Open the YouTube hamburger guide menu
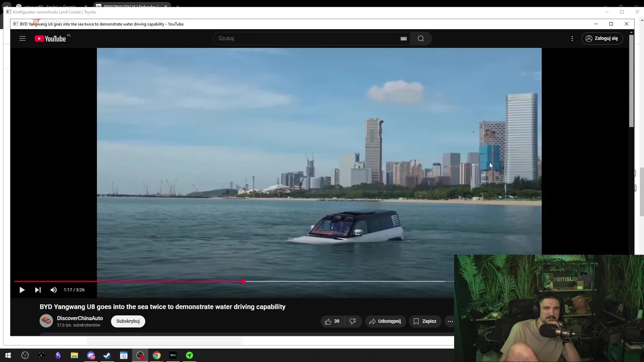644x362 pixels. tap(22, 38)
